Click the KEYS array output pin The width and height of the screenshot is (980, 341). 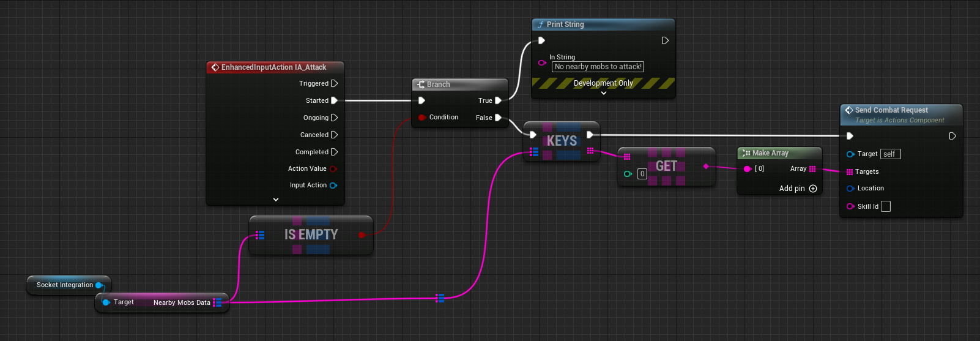click(590, 151)
